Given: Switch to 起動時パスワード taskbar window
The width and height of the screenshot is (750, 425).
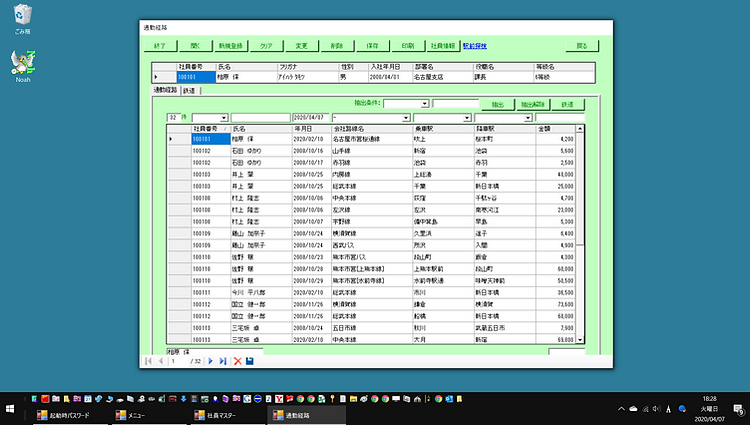Looking at the screenshot, I should [x=70, y=415].
